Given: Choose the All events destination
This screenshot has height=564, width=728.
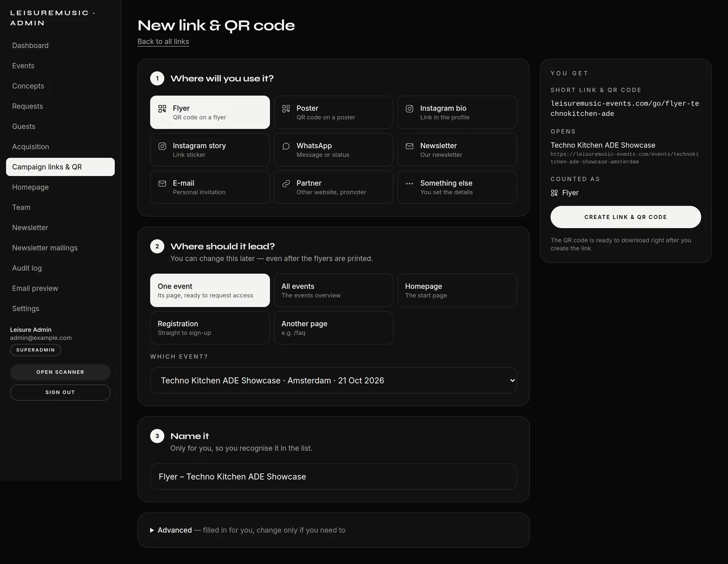Looking at the screenshot, I should 334,290.
